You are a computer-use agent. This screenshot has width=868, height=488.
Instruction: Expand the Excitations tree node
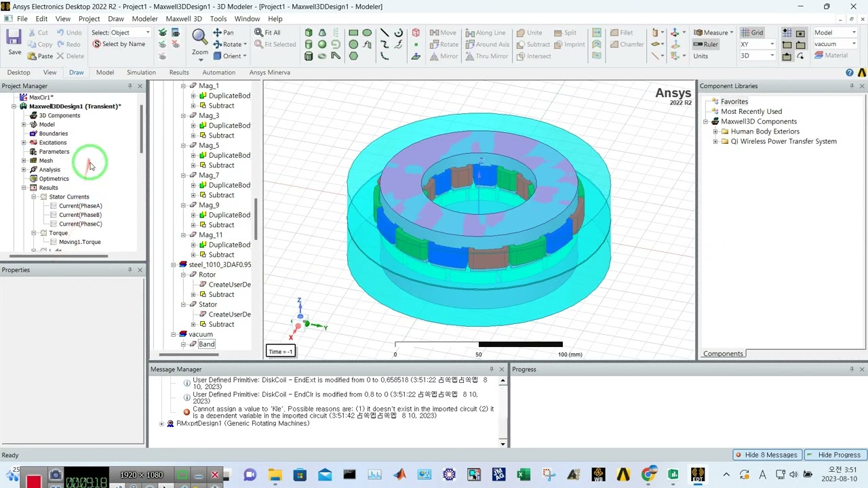pyautogui.click(x=24, y=143)
